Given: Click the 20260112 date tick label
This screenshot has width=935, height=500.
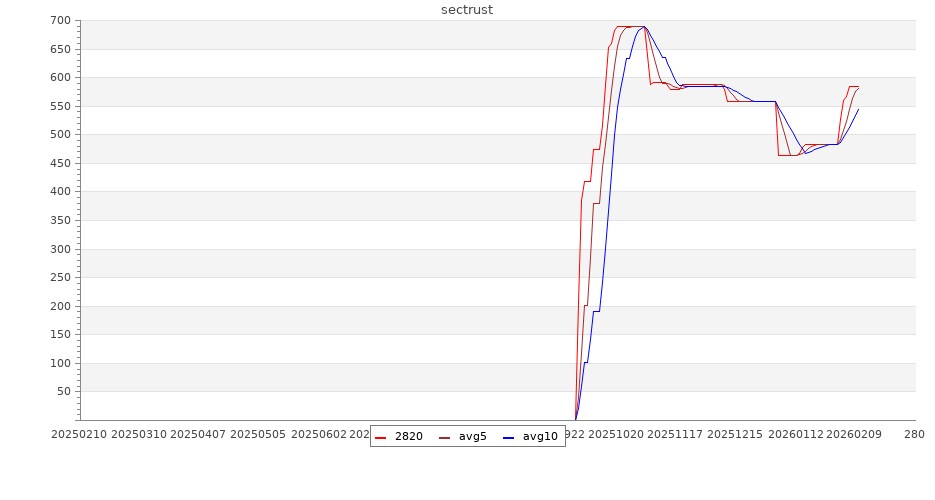Looking at the screenshot, I should tap(795, 435).
